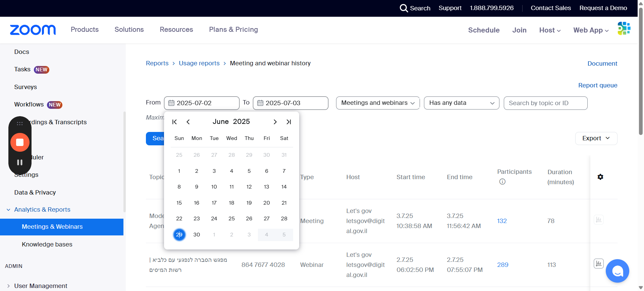This screenshot has height=291, width=644.
Task: Go to next month in calendar
Action: pyautogui.click(x=275, y=122)
